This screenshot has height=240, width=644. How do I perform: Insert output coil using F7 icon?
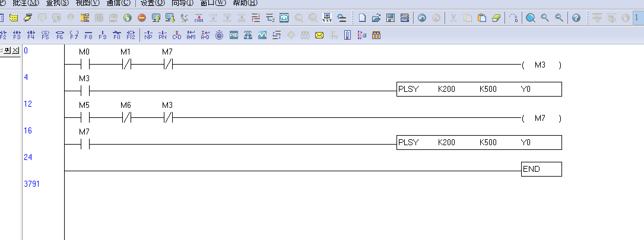74,36
